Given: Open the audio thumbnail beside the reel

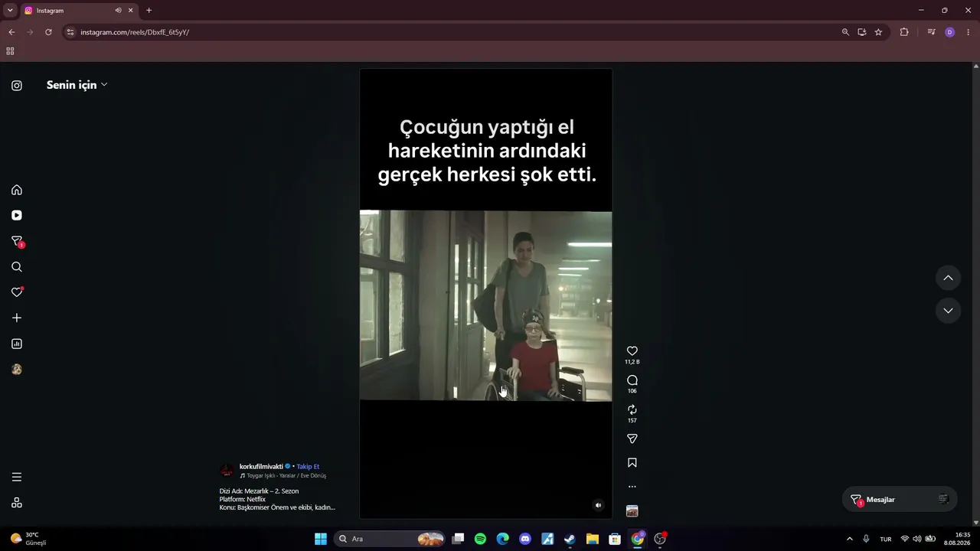Looking at the screenshot, I should coord(632,511).
